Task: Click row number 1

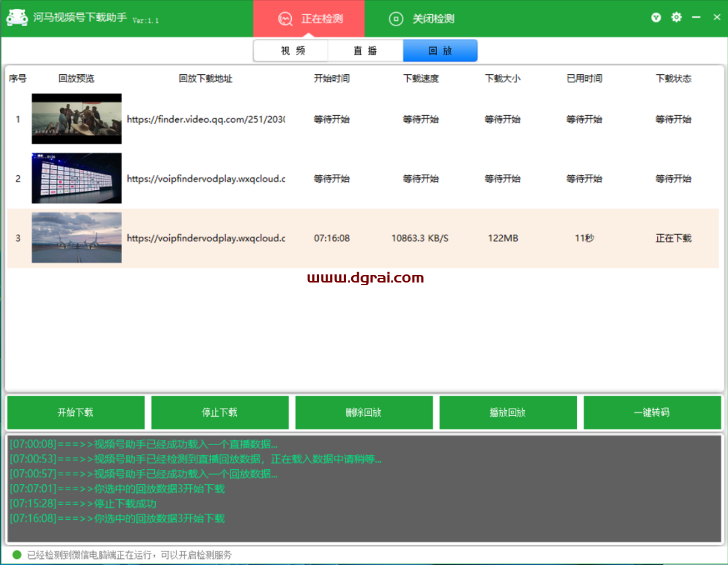Action: coord(18,119)
